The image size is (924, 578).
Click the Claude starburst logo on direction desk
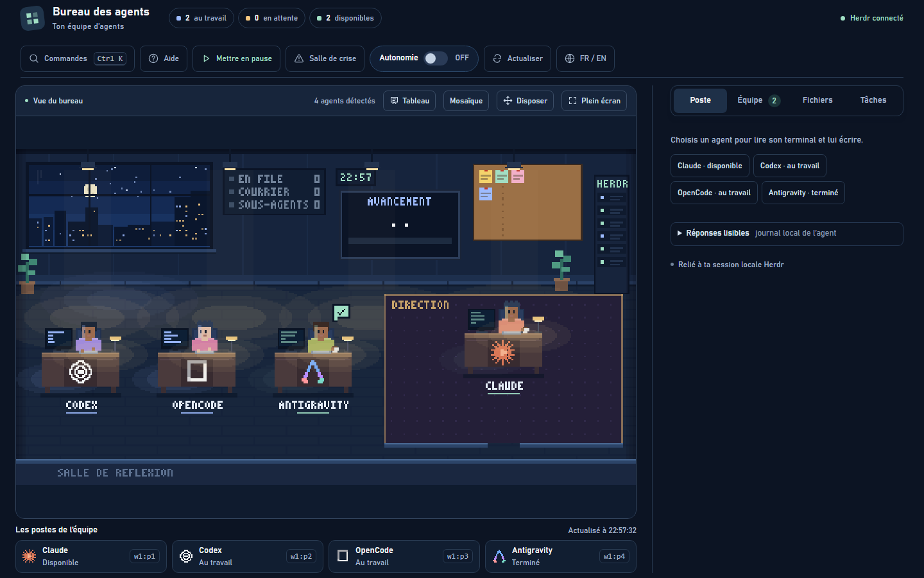[503, 352]
